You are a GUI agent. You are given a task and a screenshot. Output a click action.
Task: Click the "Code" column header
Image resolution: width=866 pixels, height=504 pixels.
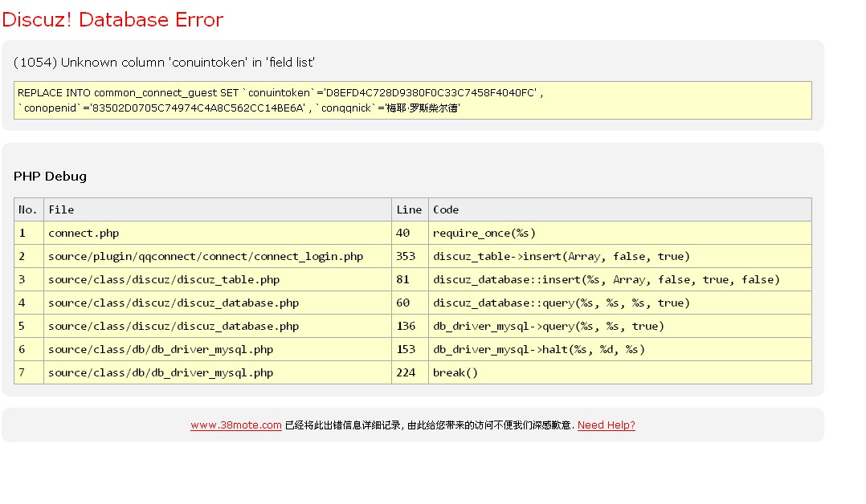click(446, 209)
